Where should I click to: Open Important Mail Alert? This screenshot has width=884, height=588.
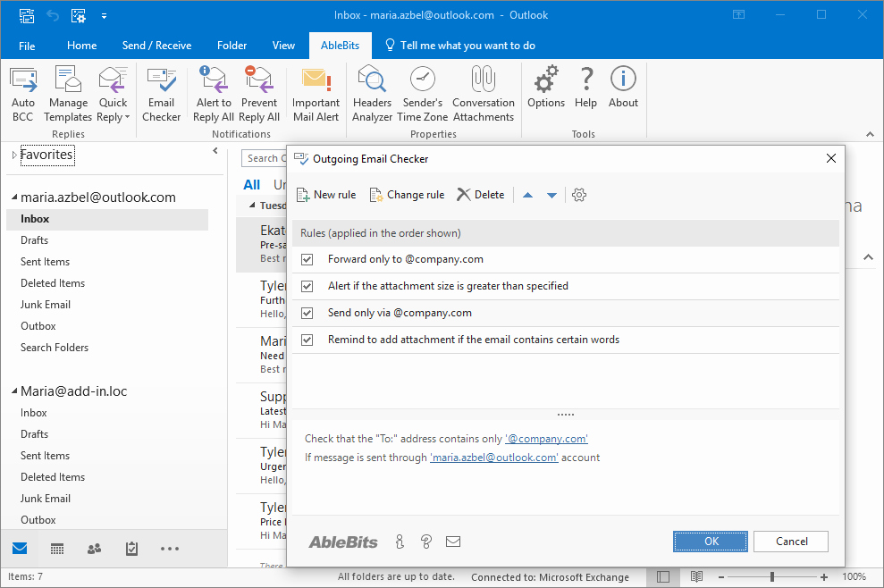pyautogui.click(x=316, y=94)
